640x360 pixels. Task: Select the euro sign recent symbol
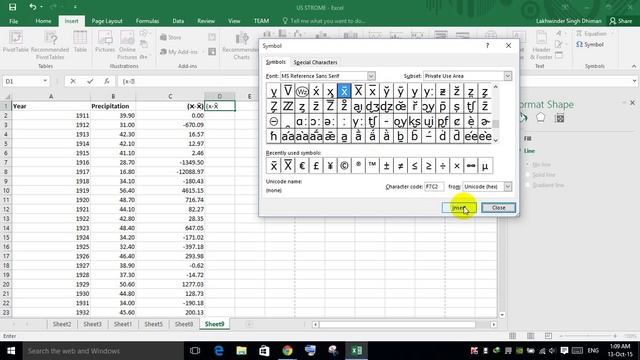(x=302, y=166)
